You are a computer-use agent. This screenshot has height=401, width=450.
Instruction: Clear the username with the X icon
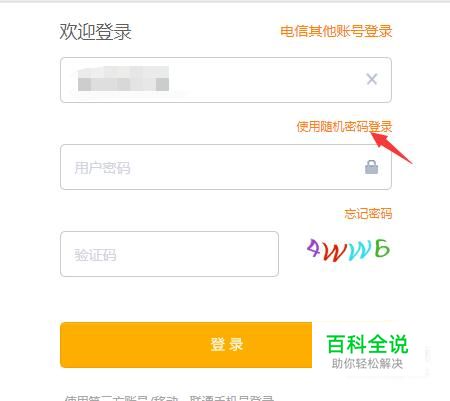(x=371, y=79)
